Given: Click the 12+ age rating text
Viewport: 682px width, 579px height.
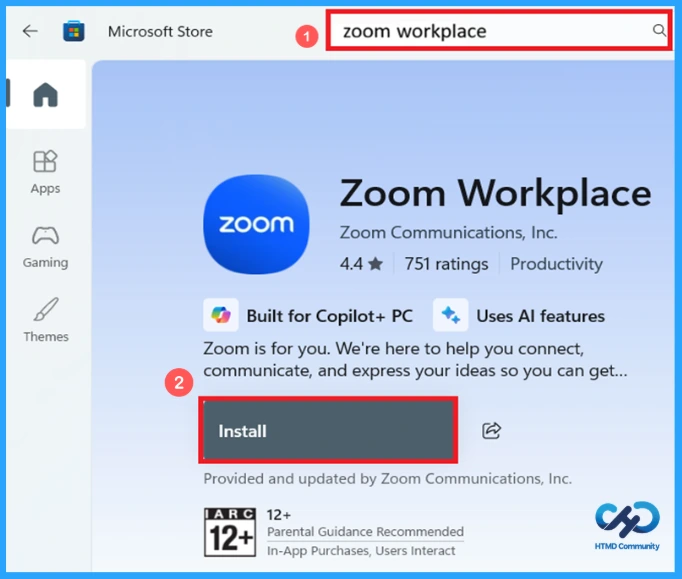Looking at the screenshot, I should click(279, 515).
